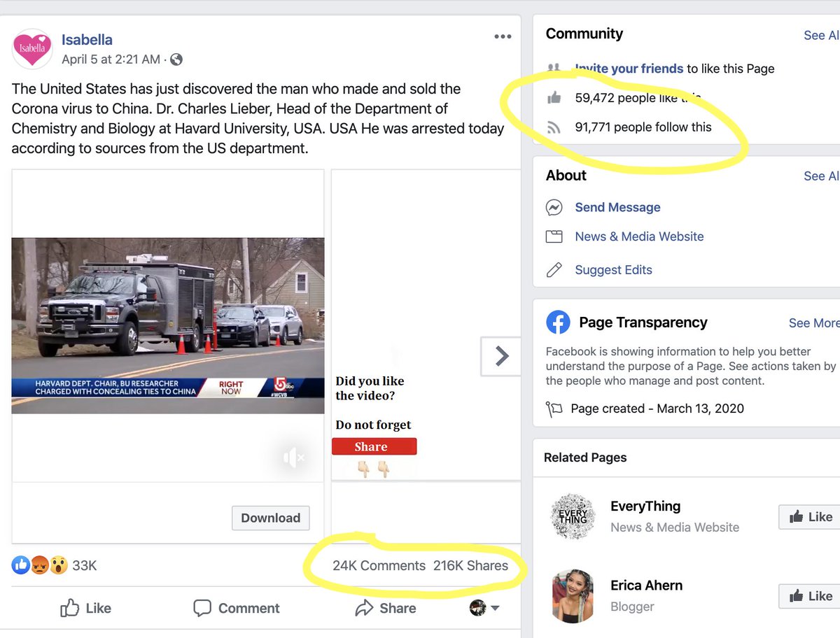840x638 pixels.
Task: Click the '59,472 people like this' text
Action: (x=638, y=98)
